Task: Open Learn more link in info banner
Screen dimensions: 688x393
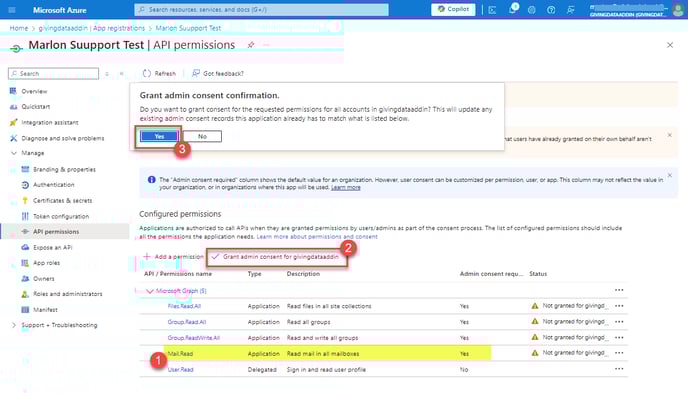Action: (x=346, y=187)
